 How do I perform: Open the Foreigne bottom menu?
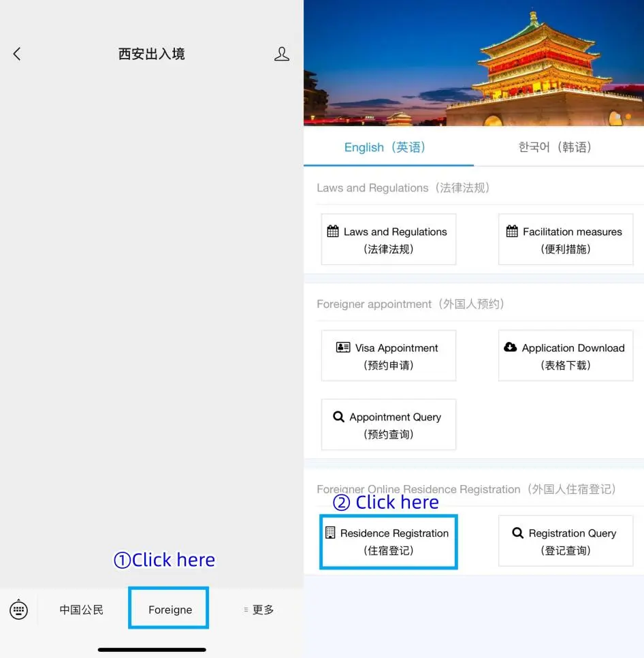point(170,610)
